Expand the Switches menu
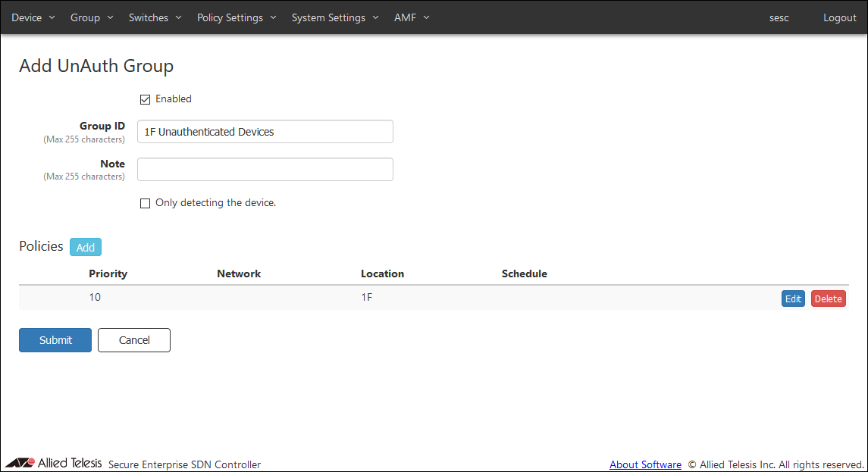Image resolution: width=868 pixels, height=472 pixels. coord(155,17)
